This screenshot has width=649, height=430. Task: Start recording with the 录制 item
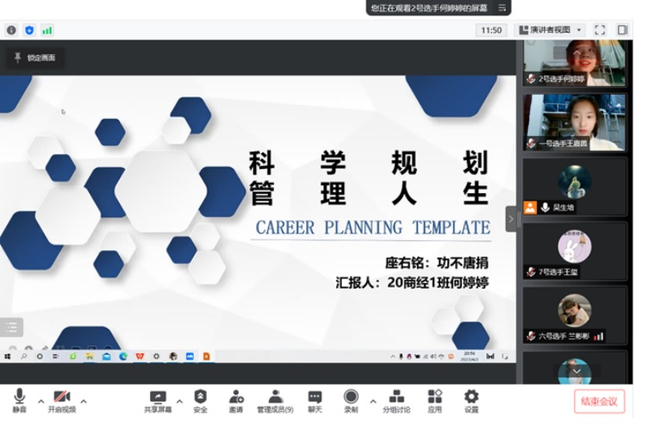coord(351,398)
